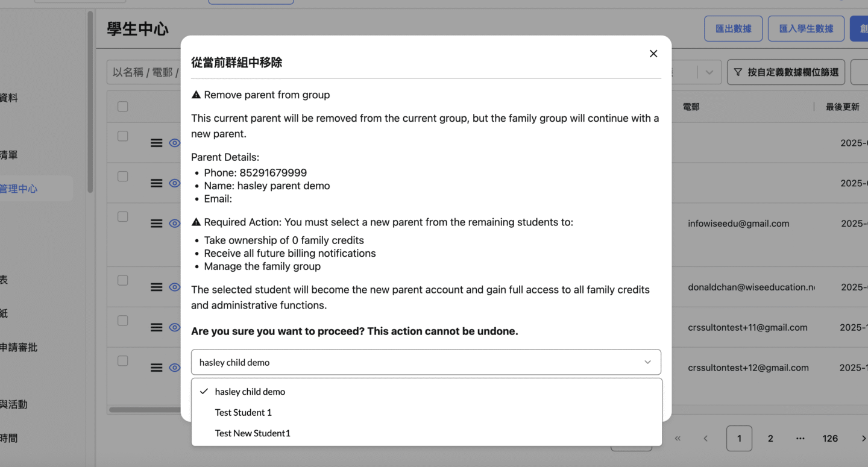Viewport: 868px width, 467px height.
Task: Open hamburger menu on last row
Action: click(x=156, y=368)
